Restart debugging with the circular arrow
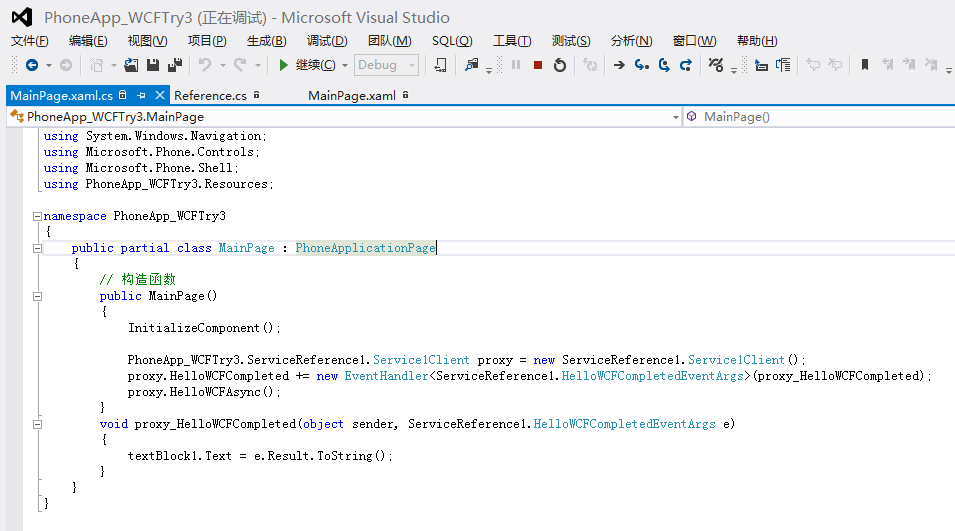This screenshot has width=955, height=531. click(x=560, y=65)
